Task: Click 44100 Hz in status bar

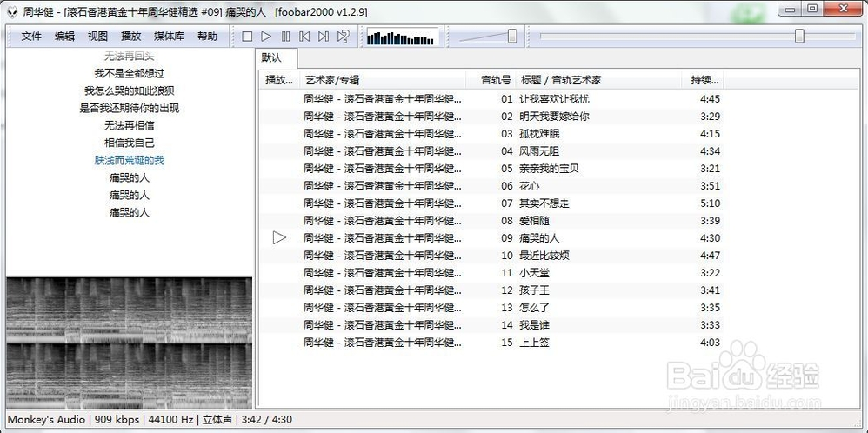Action: (x=170, y=419)
